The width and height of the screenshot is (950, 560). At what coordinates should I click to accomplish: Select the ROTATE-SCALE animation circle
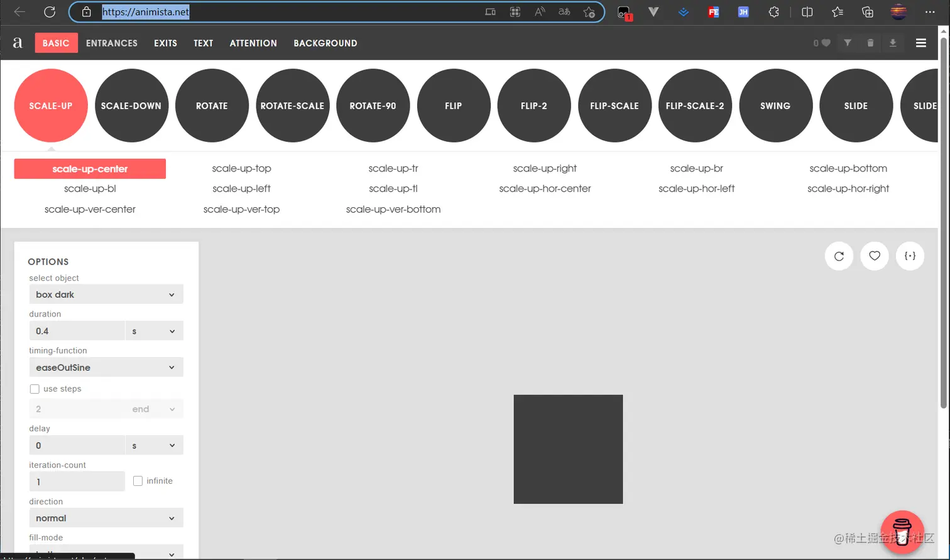[x=293, y=105]
